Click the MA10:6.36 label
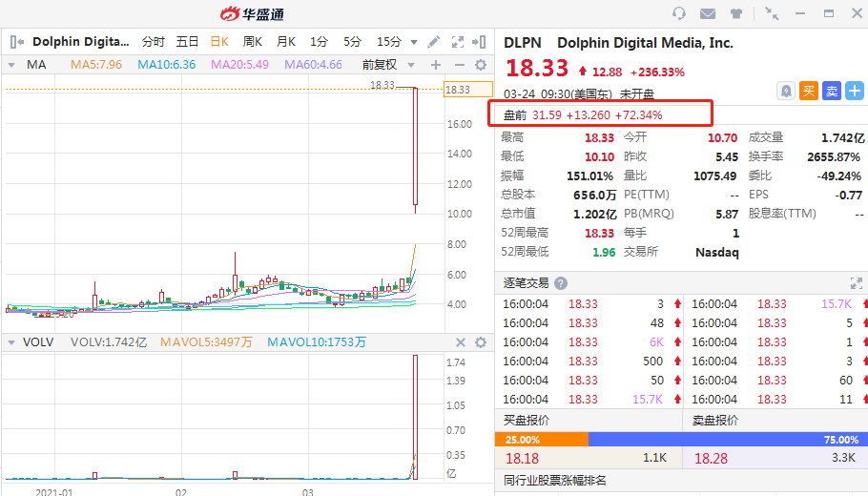Viewport: 868px width, 496px height. coord(167,65)
